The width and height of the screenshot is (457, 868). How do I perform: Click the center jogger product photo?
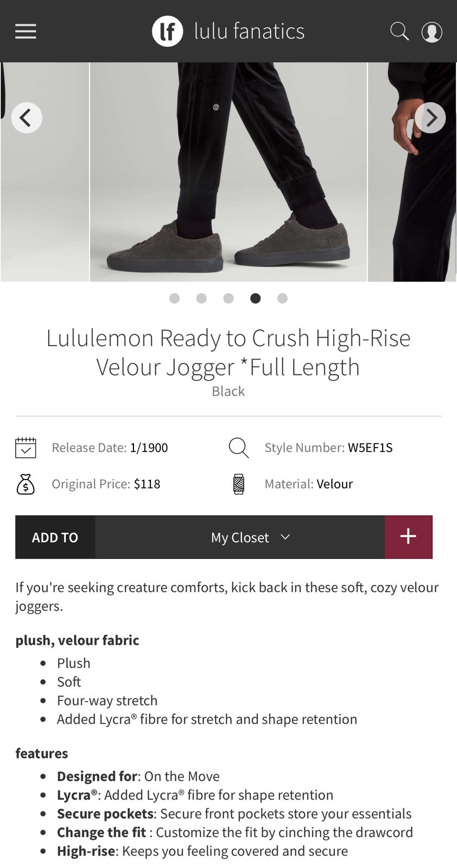pos(228,172)
